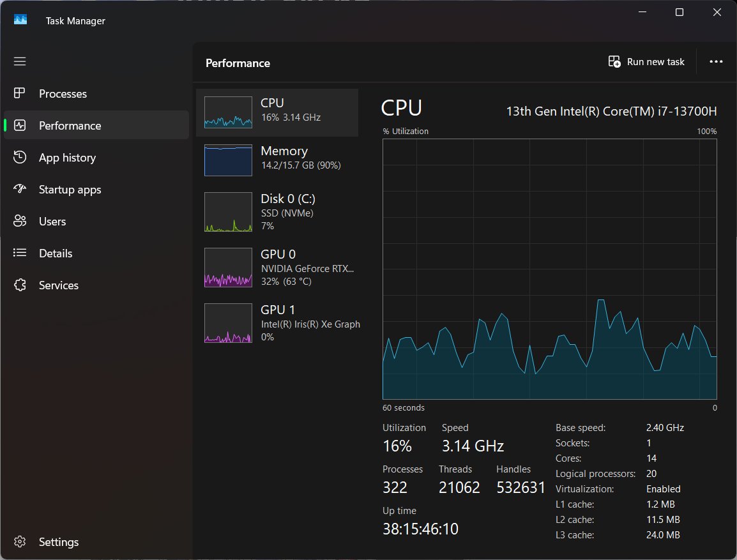
Task: Select the Performance page label
Action: pyautogui.click(x=70, y=126)
